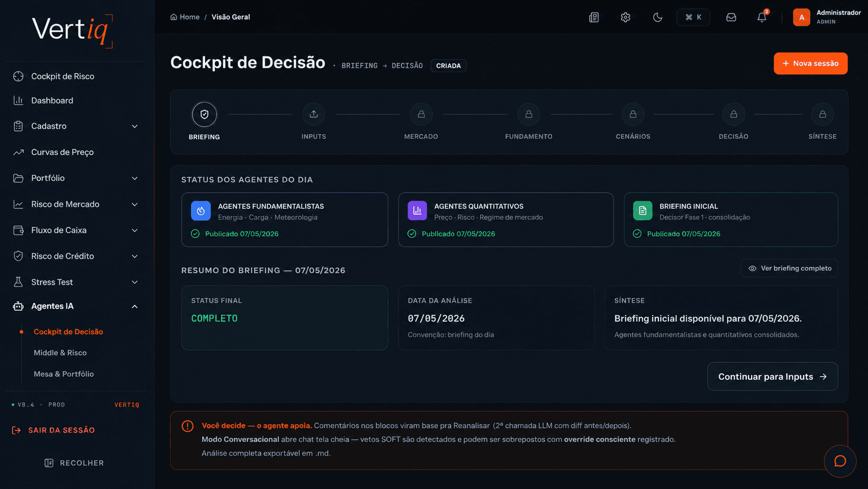Click the Curvas de Preço trend icon
Viewport: 868px width, 489px height.
[x=18, y=152]
